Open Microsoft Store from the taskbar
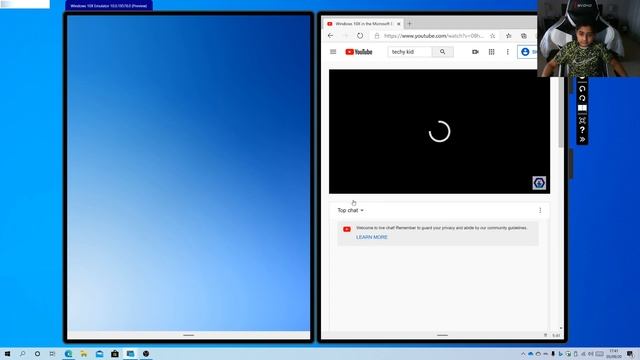The width and height of the screenshot is (640, 360). click(x=115, y=353)
